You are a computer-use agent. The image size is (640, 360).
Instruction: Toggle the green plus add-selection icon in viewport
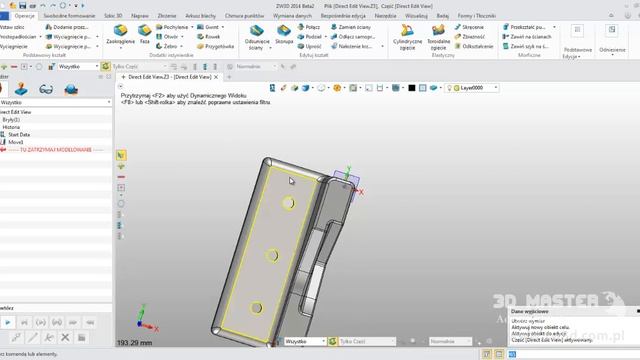coord(121,167)
